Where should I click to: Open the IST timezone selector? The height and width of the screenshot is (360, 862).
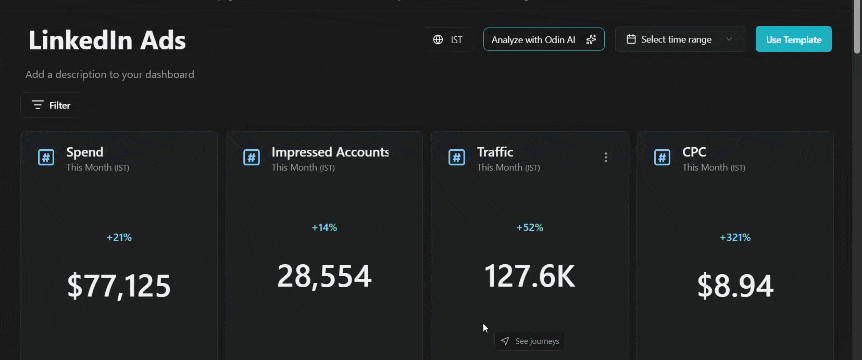(x=449, y=40)
